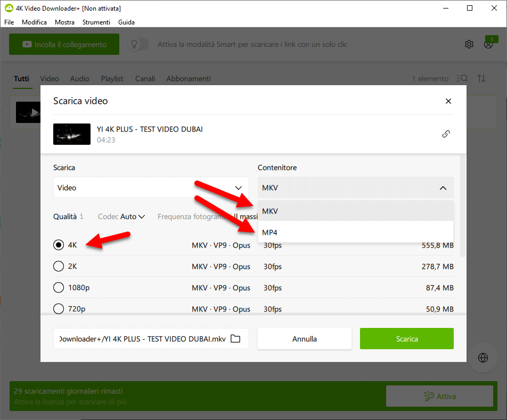Click the background list video thumbnail
The width and height of the screenshot is (507, 420).
tap(28, 112)
